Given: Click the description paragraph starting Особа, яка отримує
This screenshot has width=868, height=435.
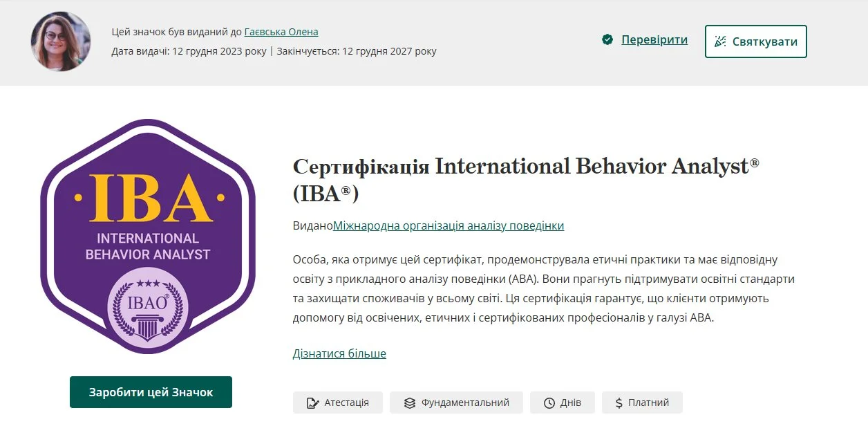Looking at the screenshot, I should (544, 289).
